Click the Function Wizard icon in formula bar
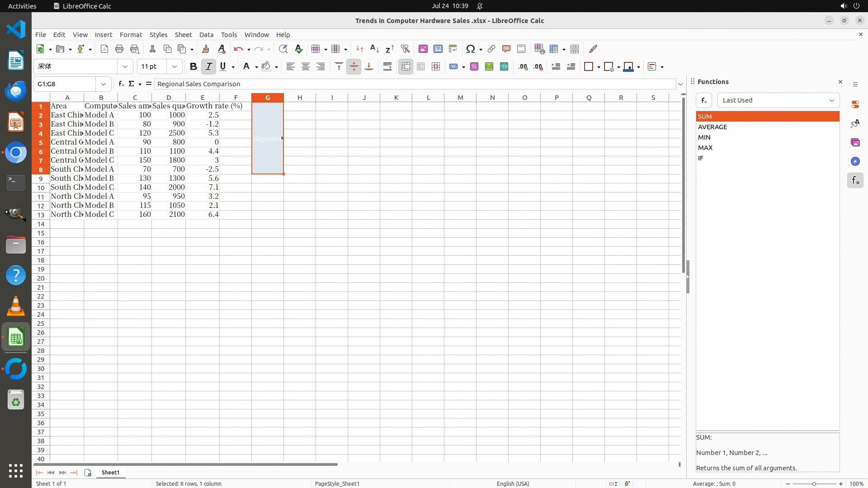Screen dimensions: 868x488 [x=121, y=84]
